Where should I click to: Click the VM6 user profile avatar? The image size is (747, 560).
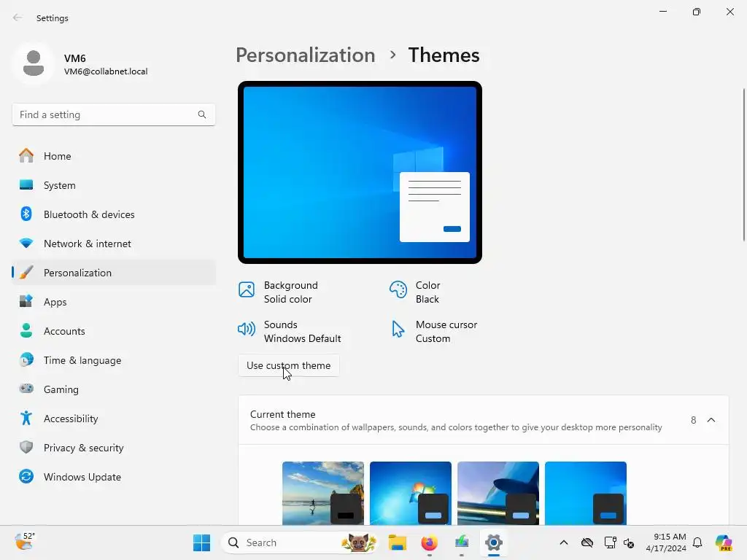point(34,63)
